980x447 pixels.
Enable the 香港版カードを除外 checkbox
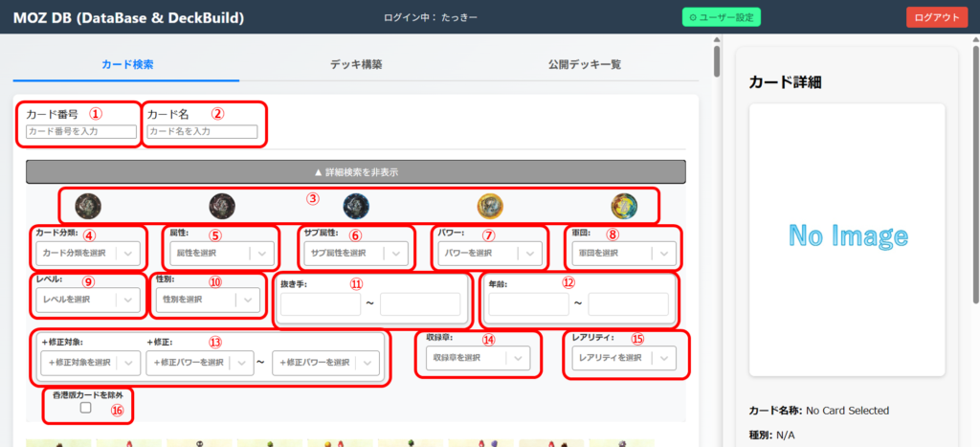point(86,408)
